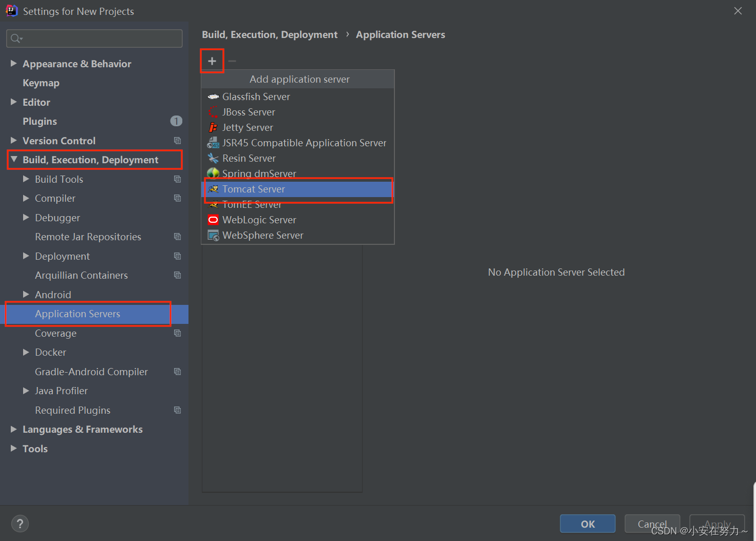The height and width of the screenshot is (541, 756).
Task: Open Gradle-Android Compiler settings
Action: [91, 372]
